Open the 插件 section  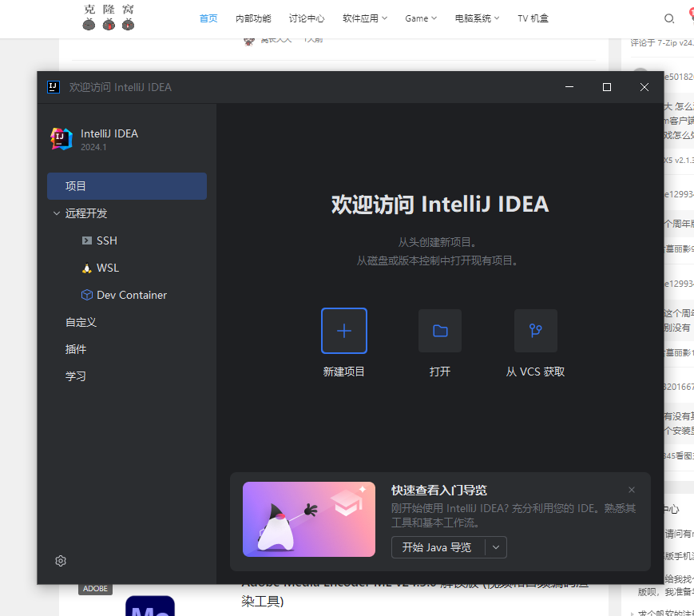76,349
